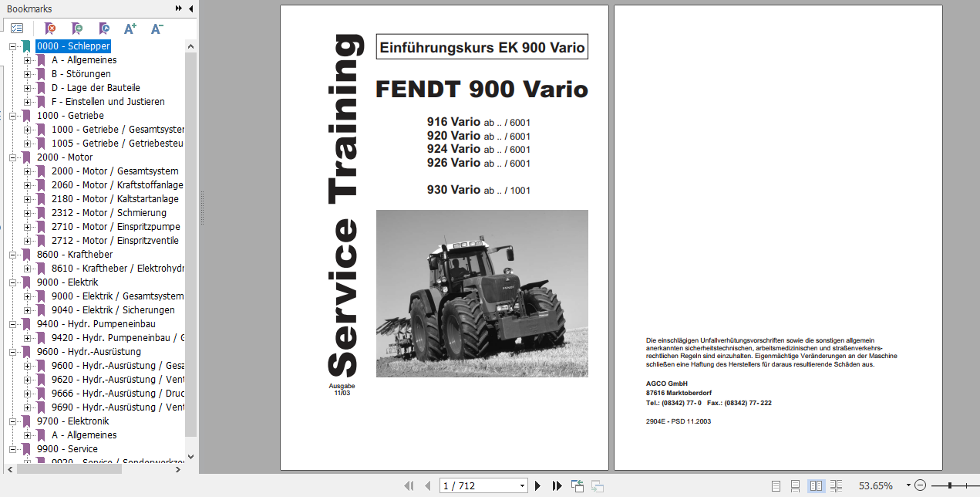Expand A - Allgemeines under Schlepper

pyautogui.click(x=28, y=60)
